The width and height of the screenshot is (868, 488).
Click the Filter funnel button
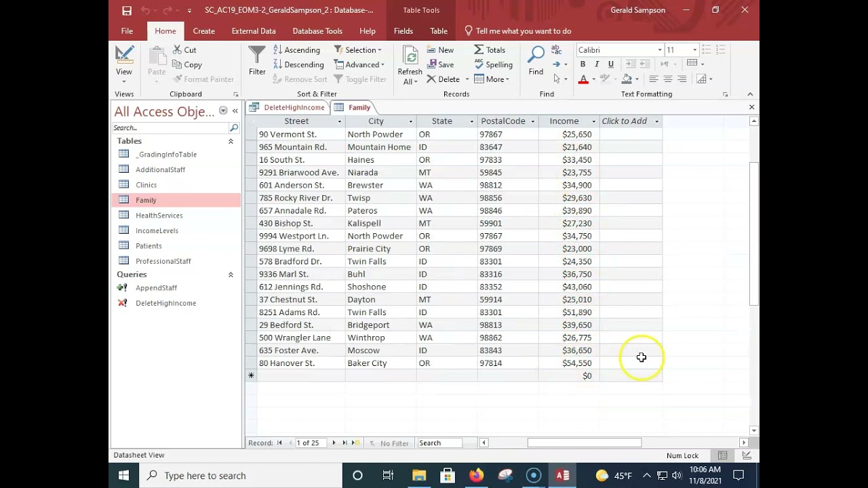click(257, 61)
